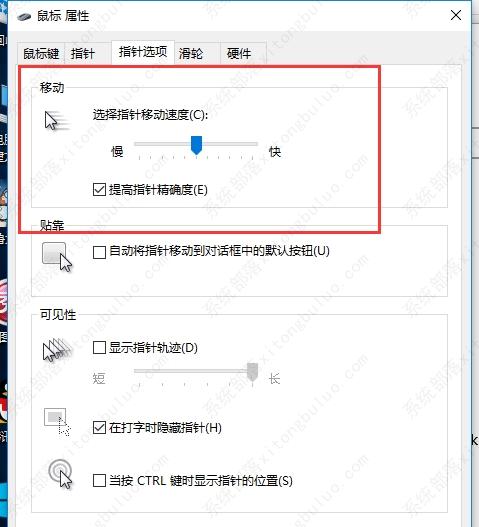Enable 自动将指针移动到对话框中的默认按钮 checkbox
Viewport: 479px width, 527px height.
[x=99, y=252]
